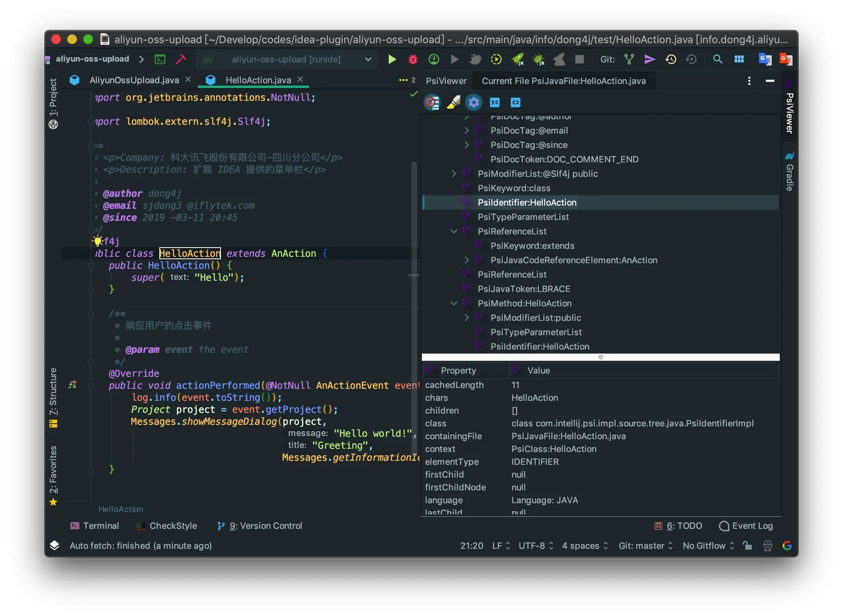Toggle PsiViewer show properties gear button
This screenshot has width=843, height=616.
point(474,102)
